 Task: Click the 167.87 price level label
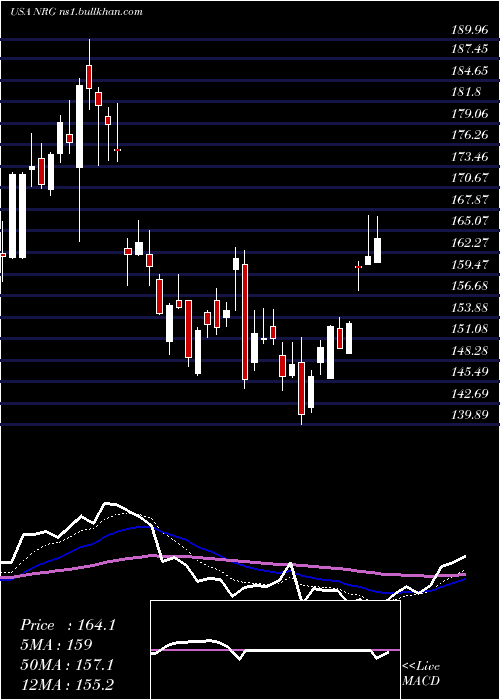pyautogui.click(x=469, y=200)
